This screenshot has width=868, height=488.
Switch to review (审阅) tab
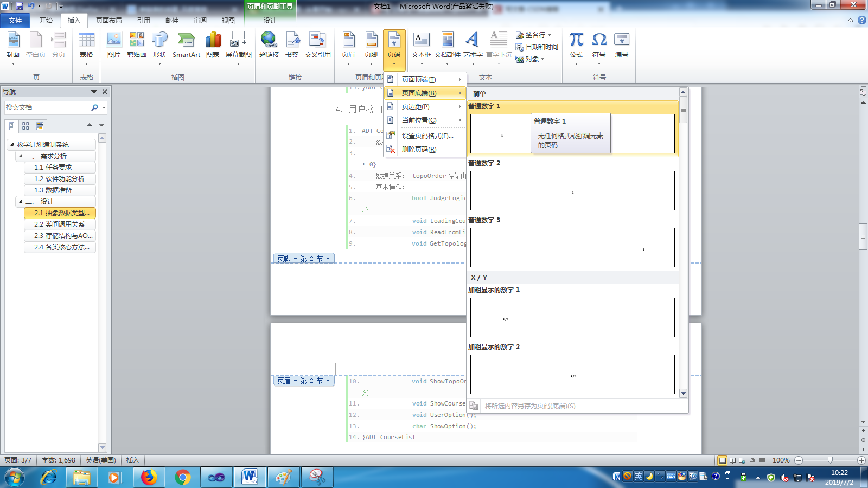200,20
